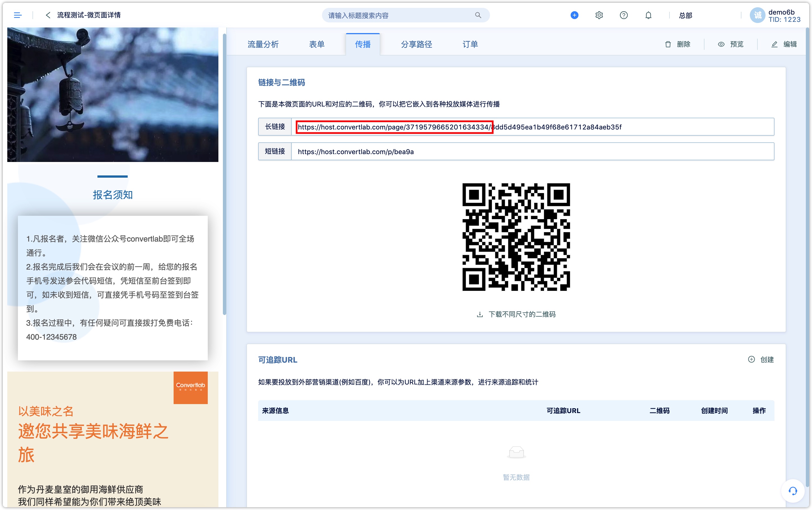The width and height of the screenshot is (812, 510).
Task: Open the settings gear icon
Action: (x=599, y=15)
